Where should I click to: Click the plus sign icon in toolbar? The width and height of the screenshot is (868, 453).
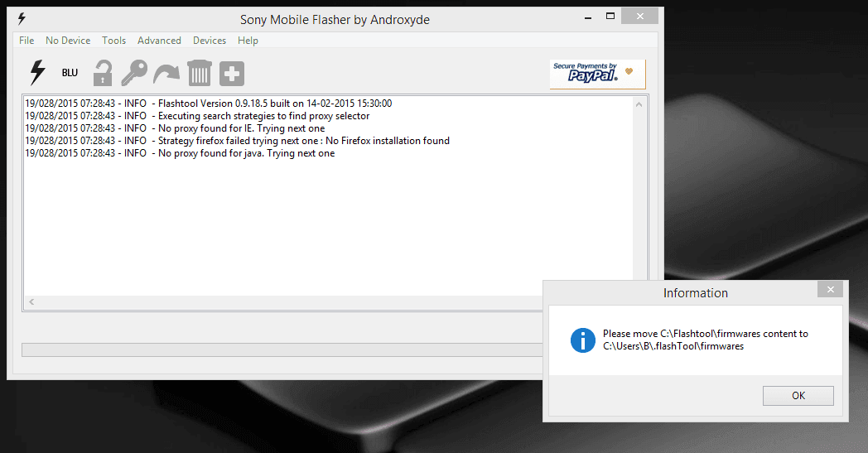(x=232, y=74)
